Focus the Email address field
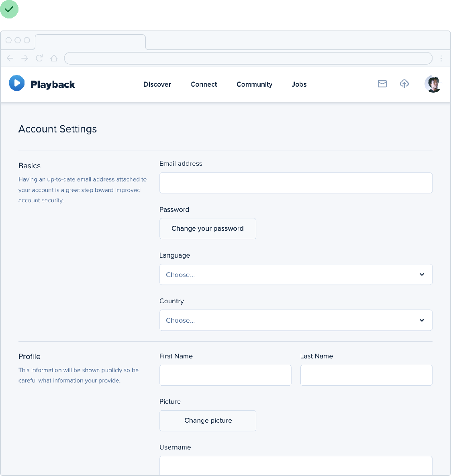The image size is (451, 476). pos(296,183)
